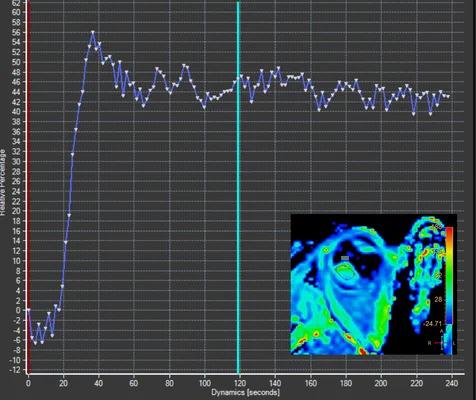Click the Dynamics [seconds] axis title
476x400 pixels.
point(245,392)
